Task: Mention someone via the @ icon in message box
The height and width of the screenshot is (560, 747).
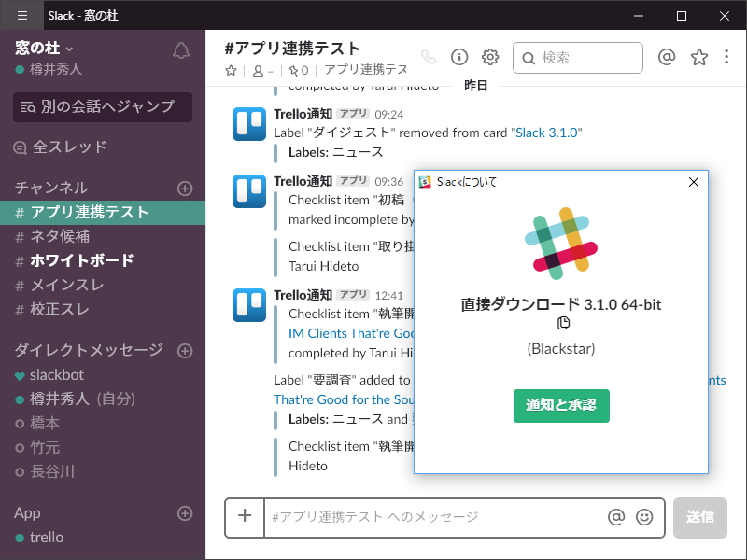Action: pyautogui.click(x=616, y=518)
